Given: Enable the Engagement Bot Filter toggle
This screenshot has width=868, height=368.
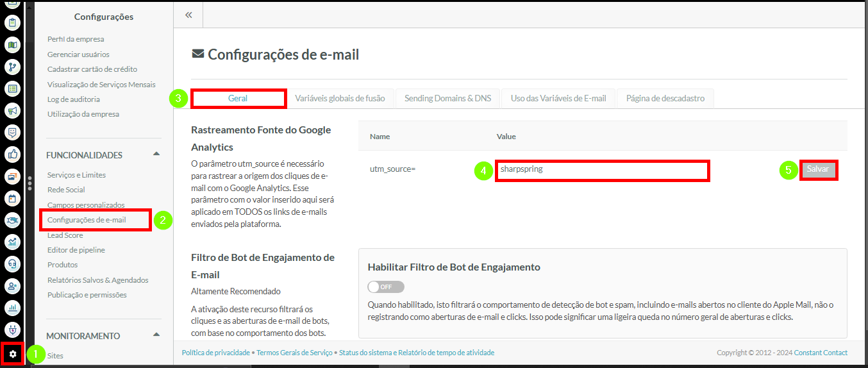Looking at the screenshot, I should pyautogui.click(x=386, y=287).
